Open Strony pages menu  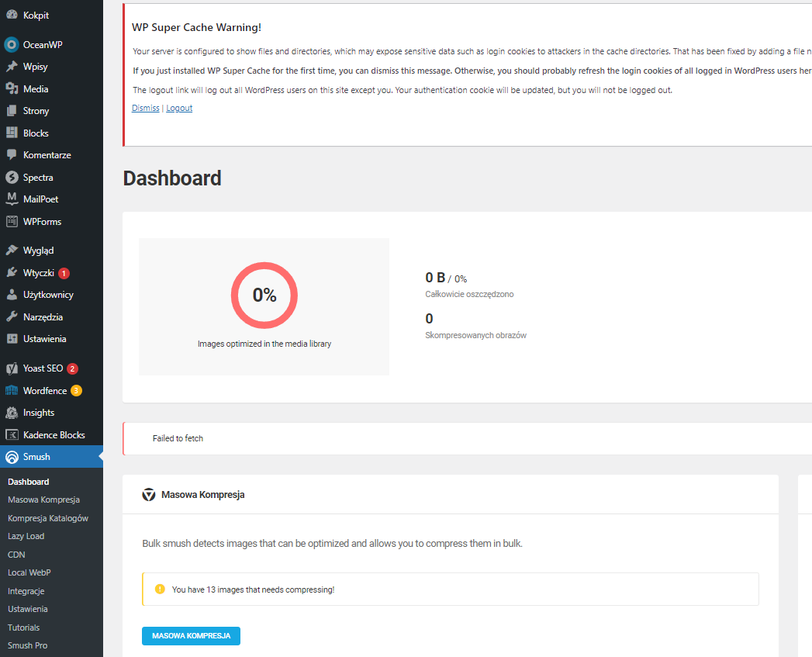pos(36,110)
